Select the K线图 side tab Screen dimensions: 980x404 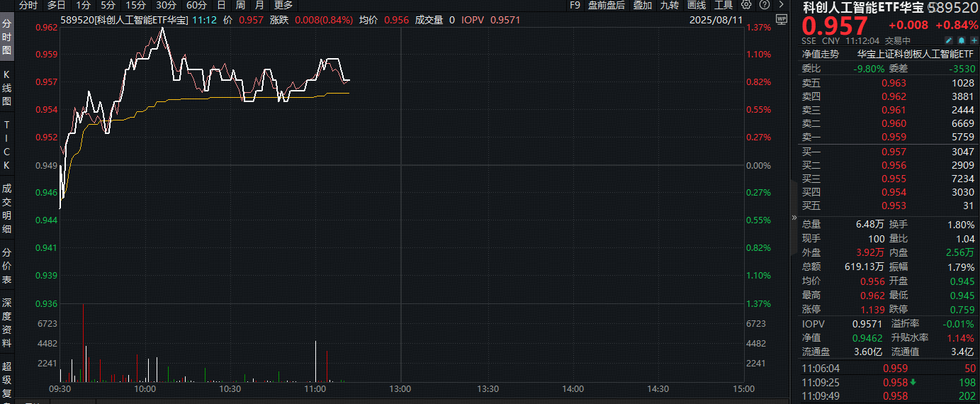click(x=7, y=88)
